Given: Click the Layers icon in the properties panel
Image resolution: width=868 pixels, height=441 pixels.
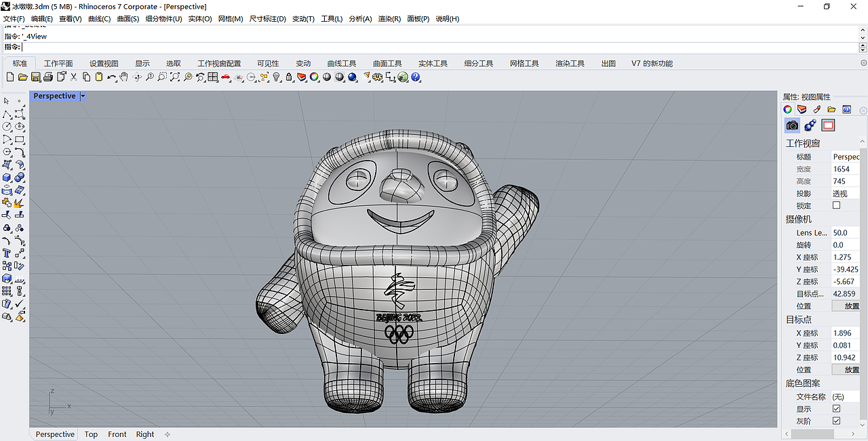Looking at the screenshot, I should click(802, 109).
